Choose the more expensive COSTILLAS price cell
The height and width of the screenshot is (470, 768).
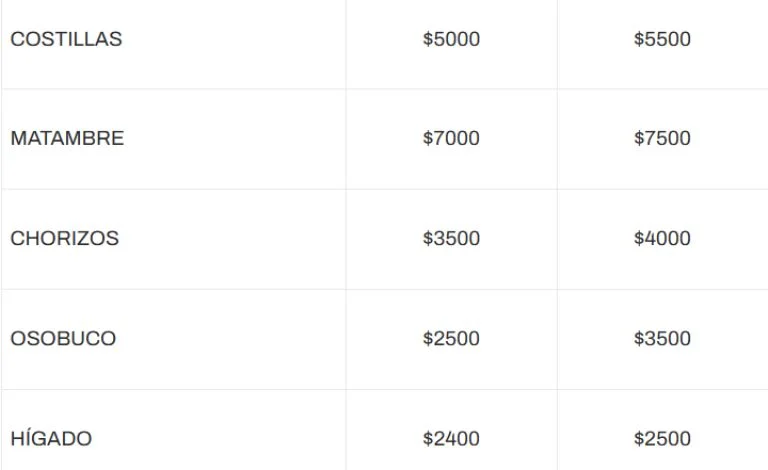(662, 39)
